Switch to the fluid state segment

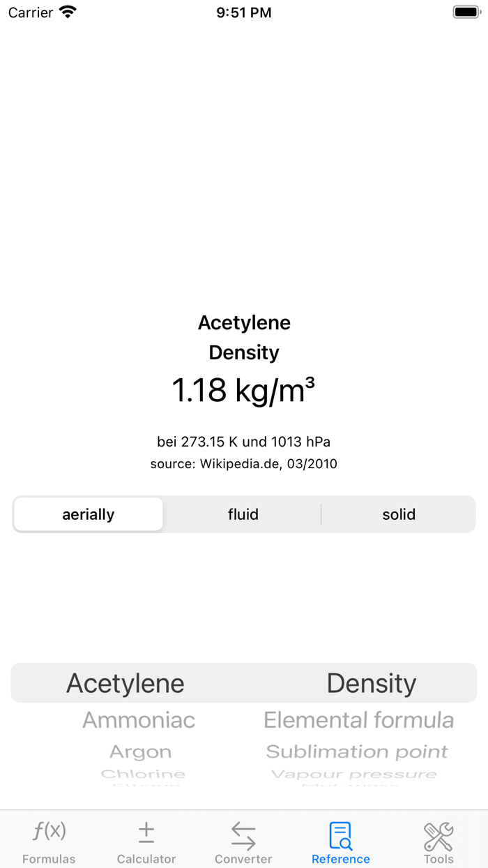tap(243, 514)
